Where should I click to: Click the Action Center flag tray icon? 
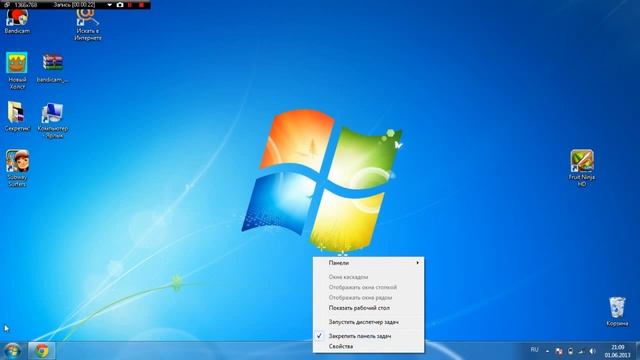[x=559, y=351]
